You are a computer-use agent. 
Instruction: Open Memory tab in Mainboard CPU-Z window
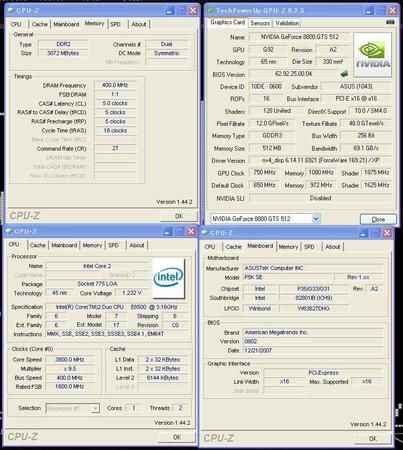[288, 247]
